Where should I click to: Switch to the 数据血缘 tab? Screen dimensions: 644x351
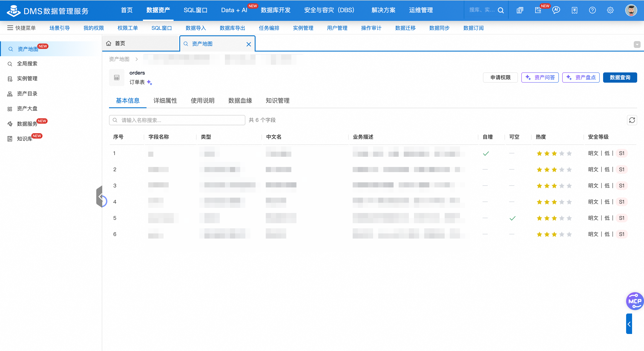coord(240,101)
